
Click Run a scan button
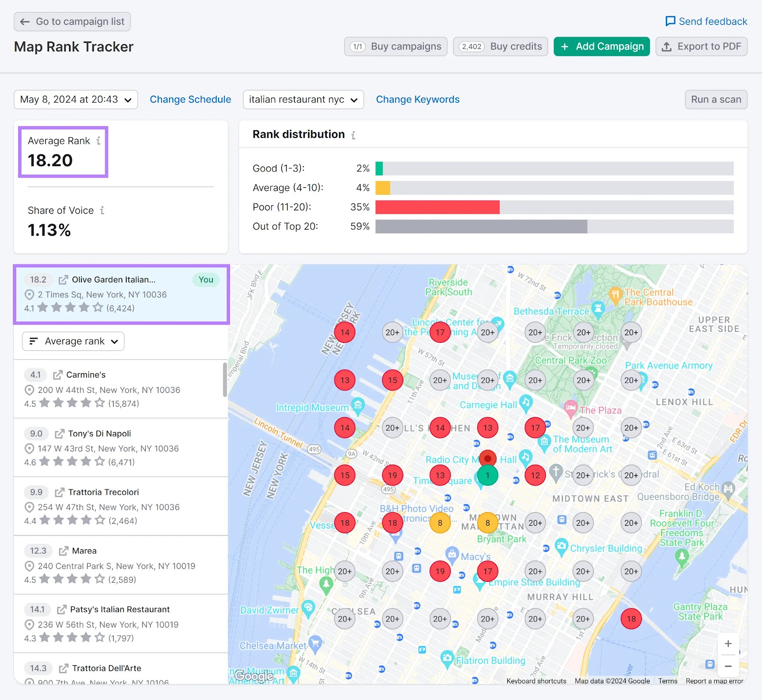pos(716,100)
